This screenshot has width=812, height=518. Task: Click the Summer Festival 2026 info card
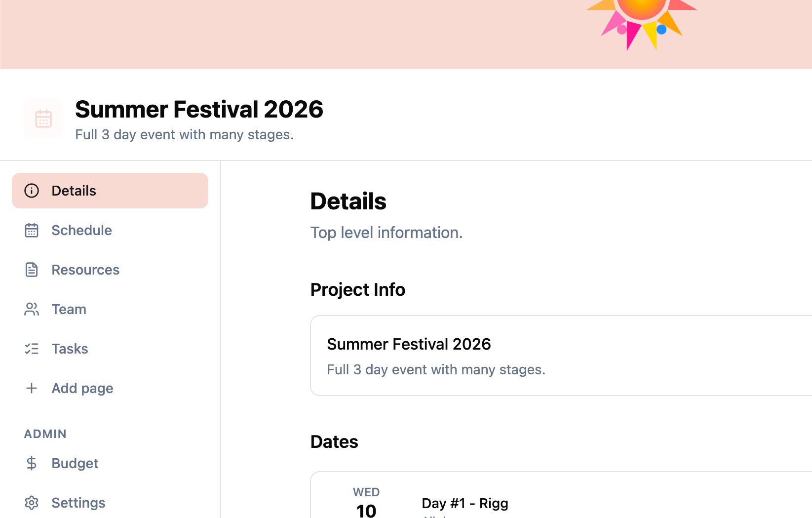click(561, 356)
